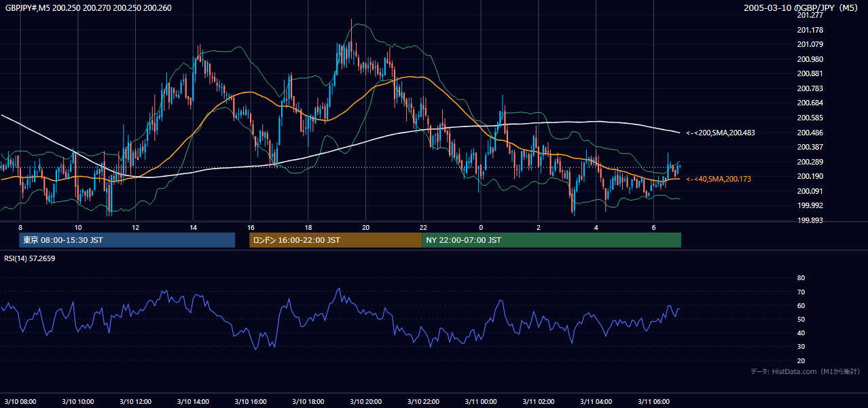Click price axis value 199.992
The width and height of the screenshot is (868, 408).
point(810,205)
